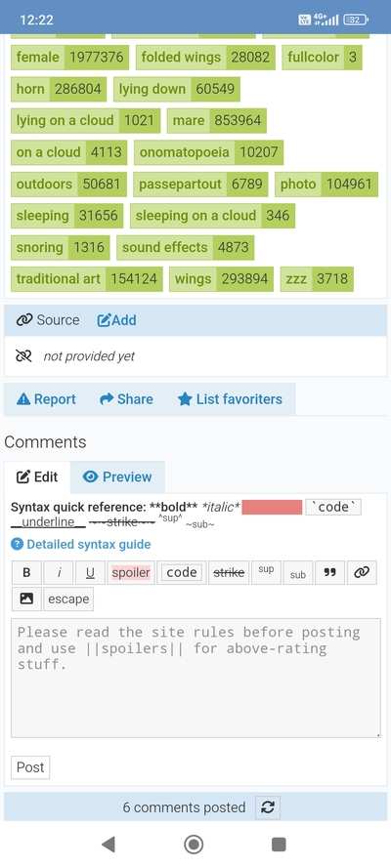
Task: Apply bold formatting with B button
Action: pos(26,573)
